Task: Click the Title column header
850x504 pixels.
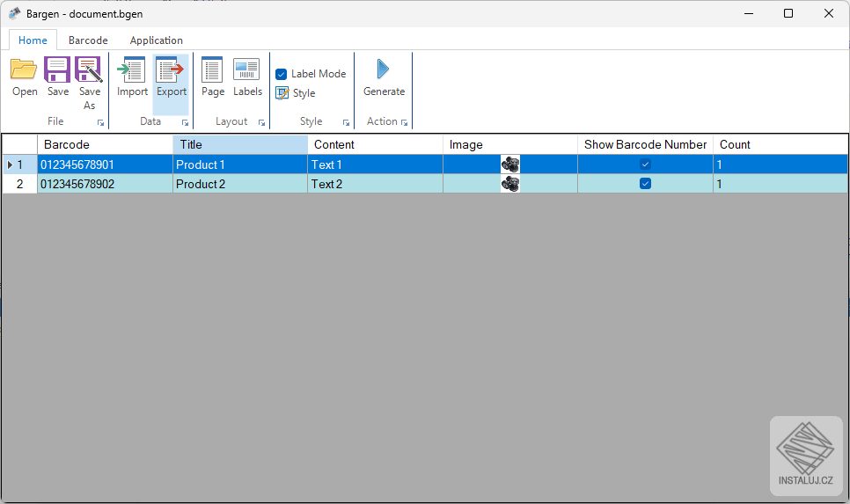Action: (240, 145)
